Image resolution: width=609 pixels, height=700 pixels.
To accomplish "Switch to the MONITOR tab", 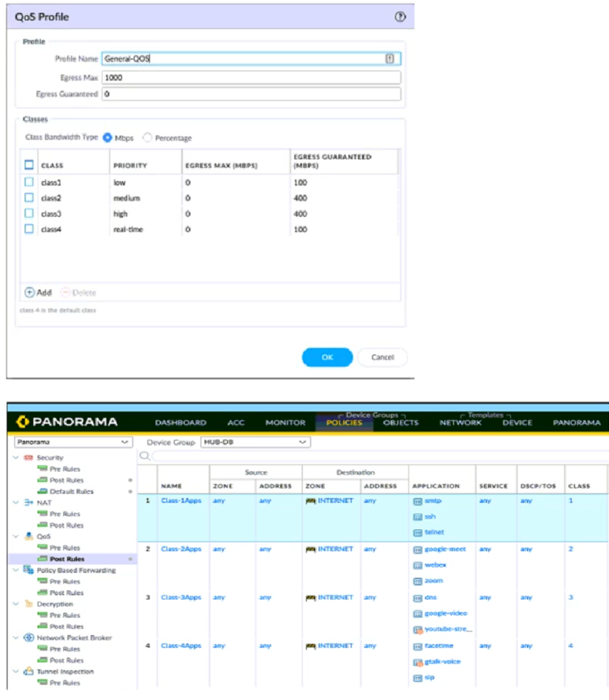I will (x=285, y=422).
